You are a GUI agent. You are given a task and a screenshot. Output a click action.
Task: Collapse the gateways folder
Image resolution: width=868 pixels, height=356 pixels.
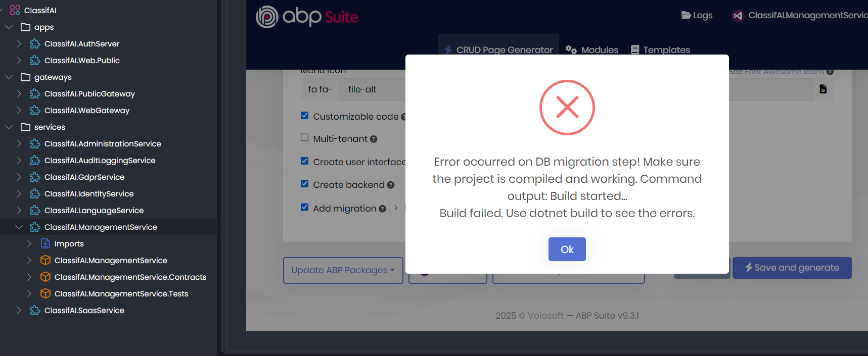click(9, 77)
